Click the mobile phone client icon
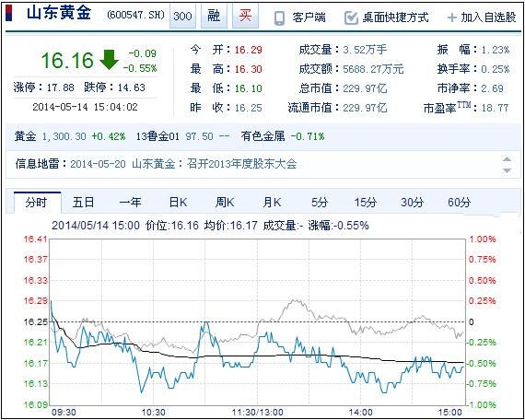Image resolution: width=525 pixels, height=420 pixels. click(279, 18)
